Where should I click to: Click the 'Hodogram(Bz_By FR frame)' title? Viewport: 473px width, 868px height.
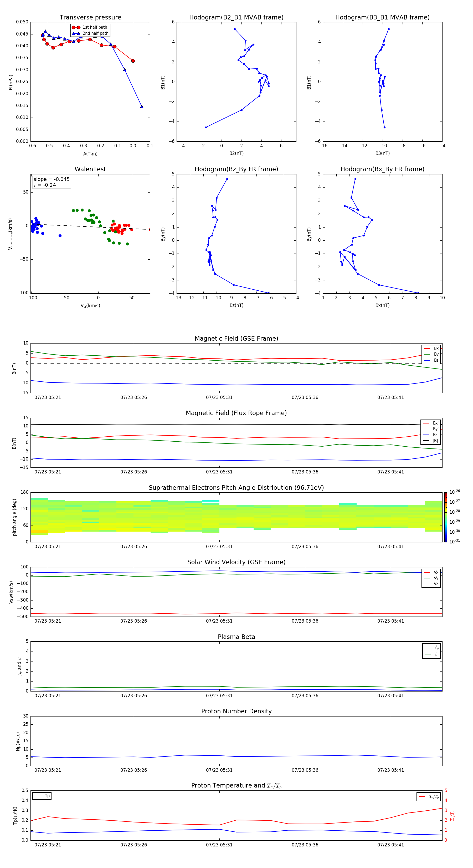(x=236, y=169)
